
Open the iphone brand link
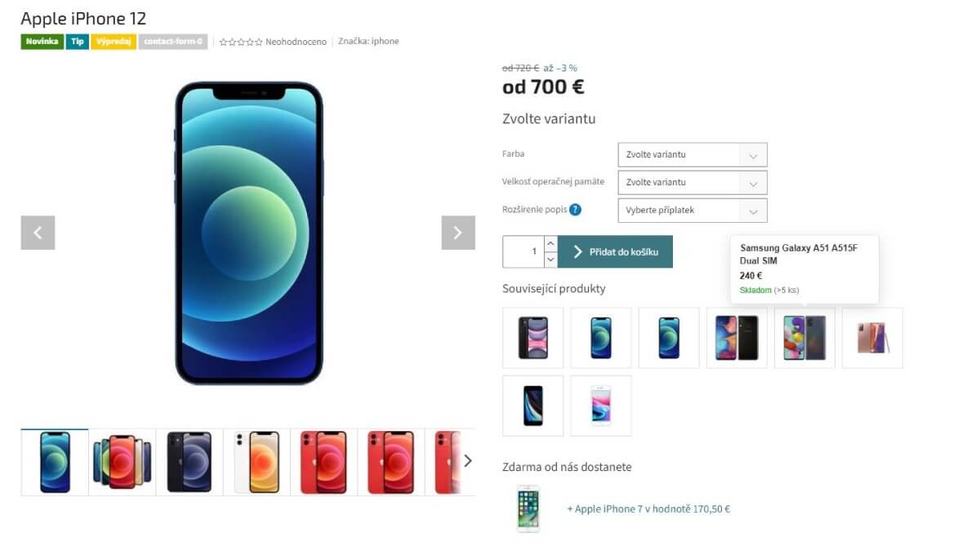coord(385,42)
